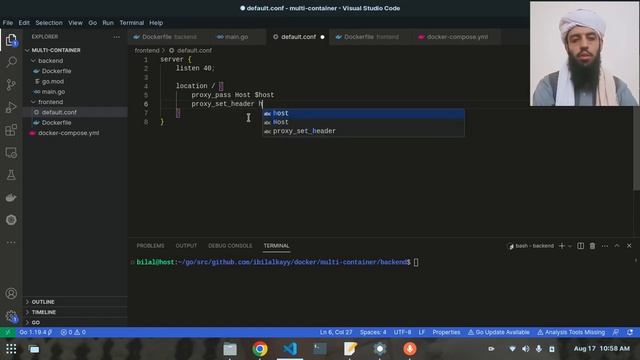The image size is (640, 360).
Task: Open the Help menu
Action: [156, 23]
